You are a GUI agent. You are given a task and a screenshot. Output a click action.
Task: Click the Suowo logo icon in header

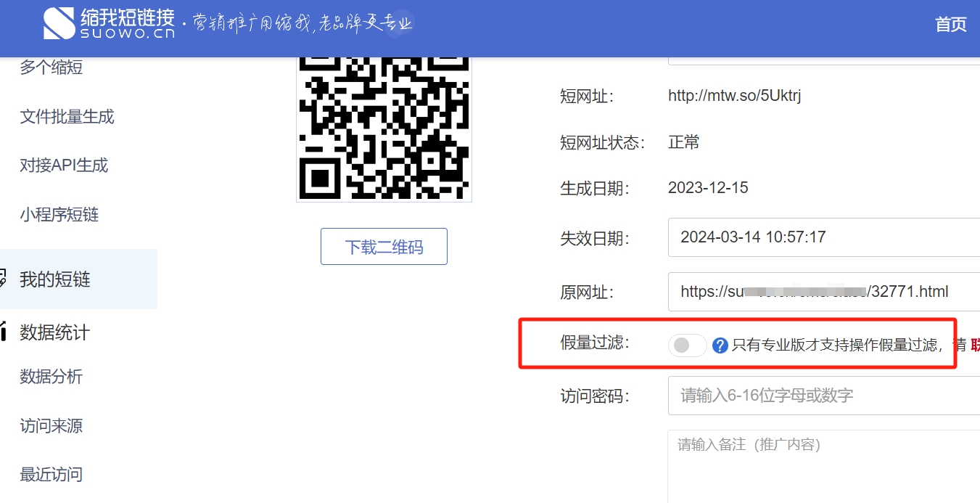(x=59, y=23)
